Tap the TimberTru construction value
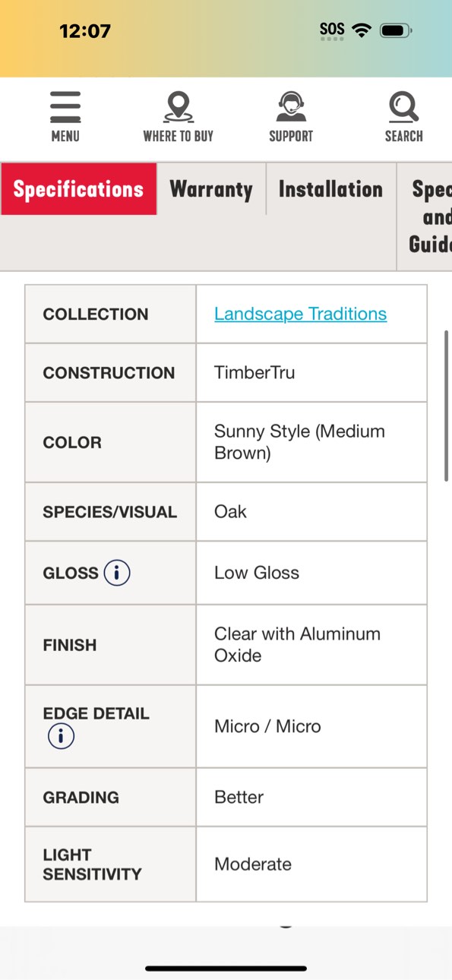The height and width of the screenshot is (980, 452). pyautogui.click(x=254, y=373)
